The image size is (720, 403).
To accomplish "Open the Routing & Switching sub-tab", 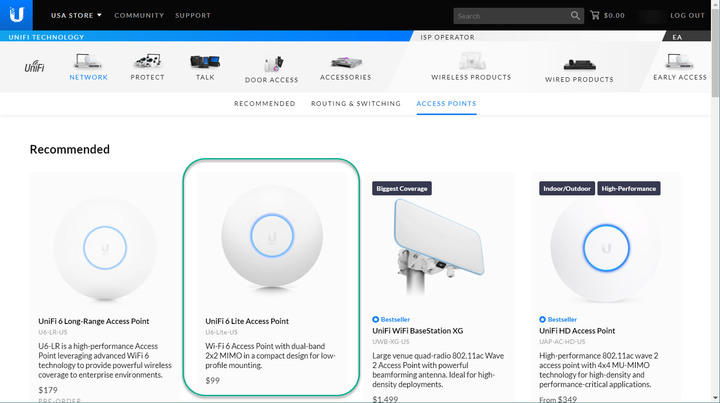I will [356, 103].
